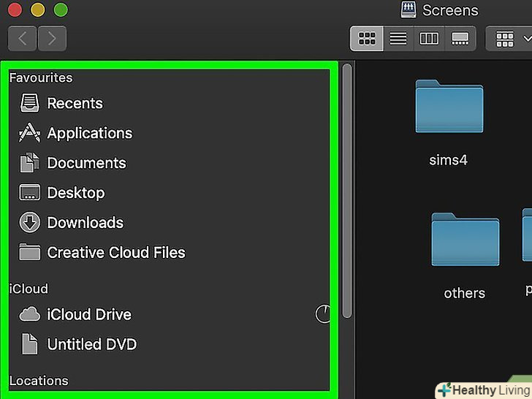Click the iCloud section header
The image size is (532, 399).
click(x=28, y=289)
